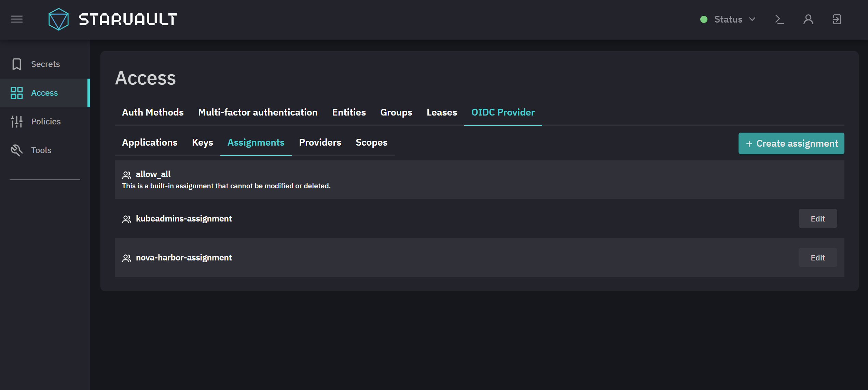Select Access in the sidebar
868x390 pixels.
click(x=45, y=93)
